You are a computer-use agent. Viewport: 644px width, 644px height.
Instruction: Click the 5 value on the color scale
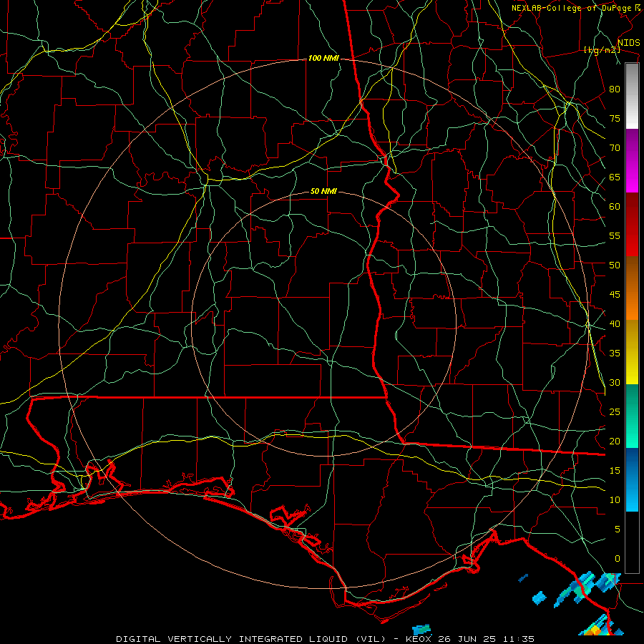click(x=618, y=530)
